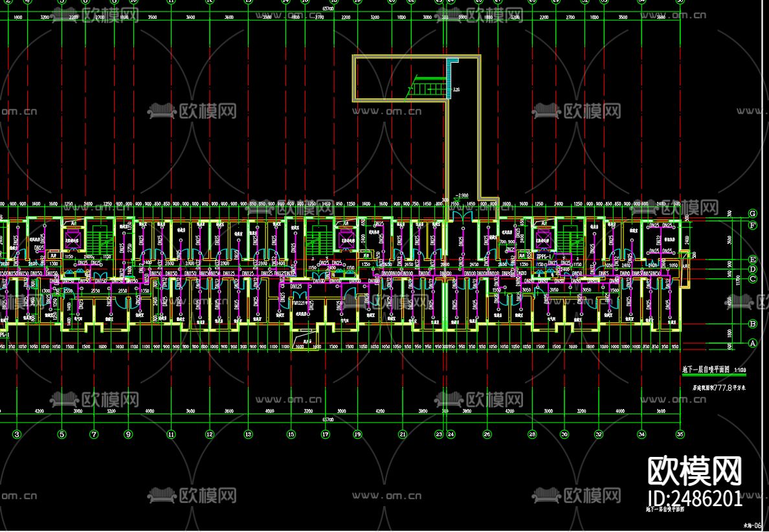This screenshot has width=769, height=532.
Task: Select bottom grid axis bubble 30
Action: tap(564, 434)
